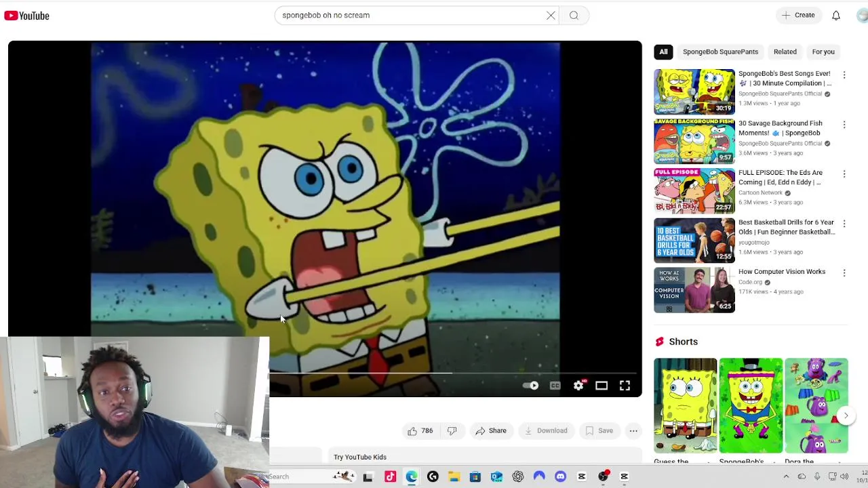Open the Dora the... Short thumbnail
Image resolution: width=868 pixels, height=488 pixels.
pos(816,405)
